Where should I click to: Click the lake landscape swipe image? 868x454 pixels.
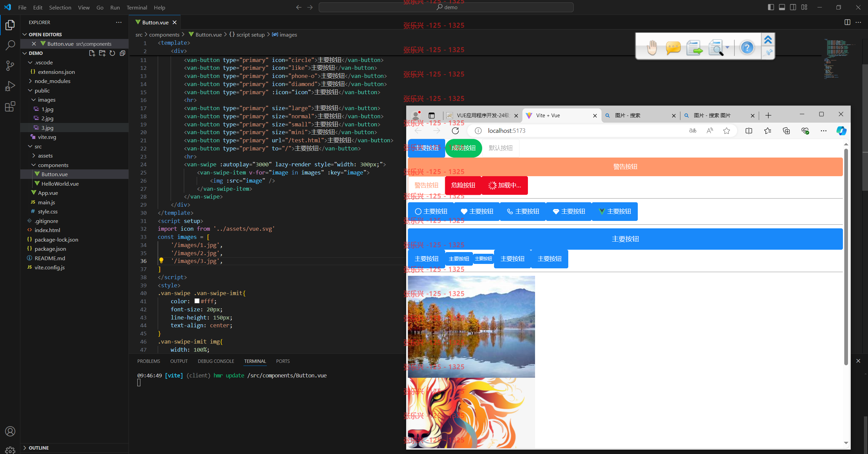click(471, 327)
